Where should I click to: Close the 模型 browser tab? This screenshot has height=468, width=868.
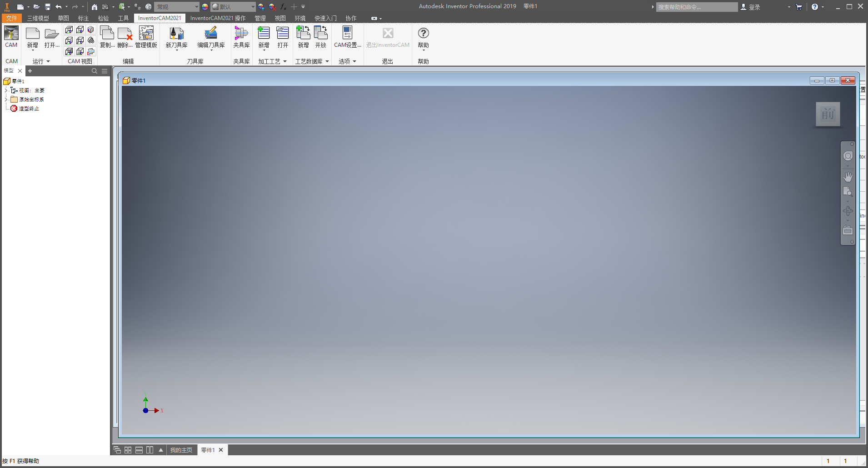tap(20, 71)
